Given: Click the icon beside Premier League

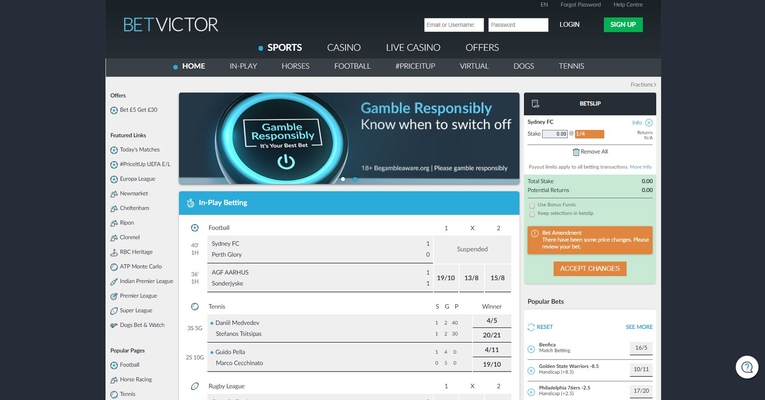Looking at the screenshot, I should (x=114, y=296).
